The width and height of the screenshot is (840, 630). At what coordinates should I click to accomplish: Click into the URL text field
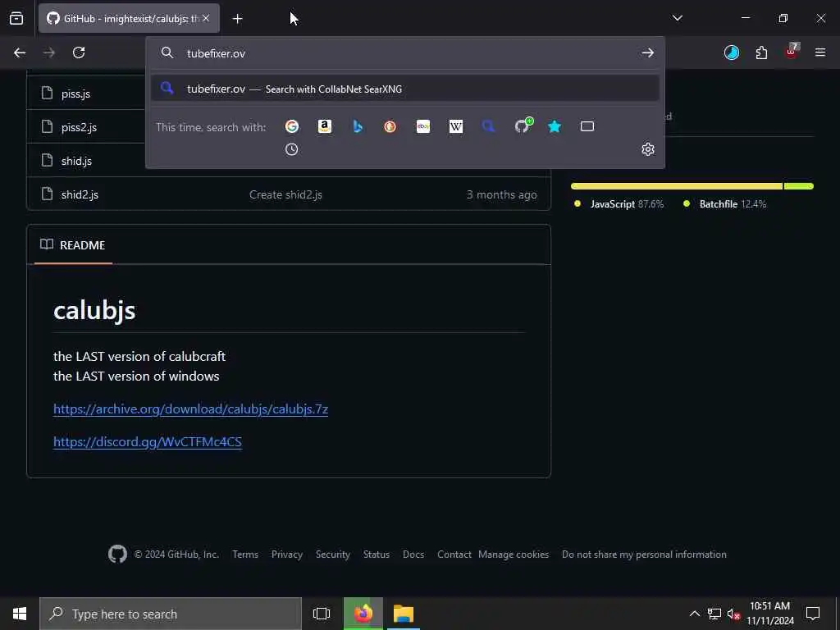[x=407, y=53]
